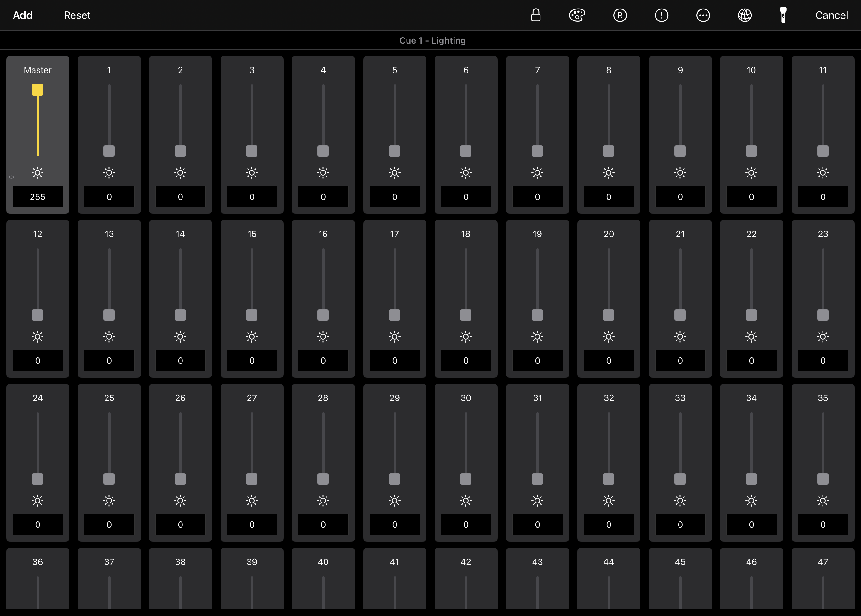Click channel 35 brightness sun icon
The image size is (861, 616).
[x=823, y=501]
